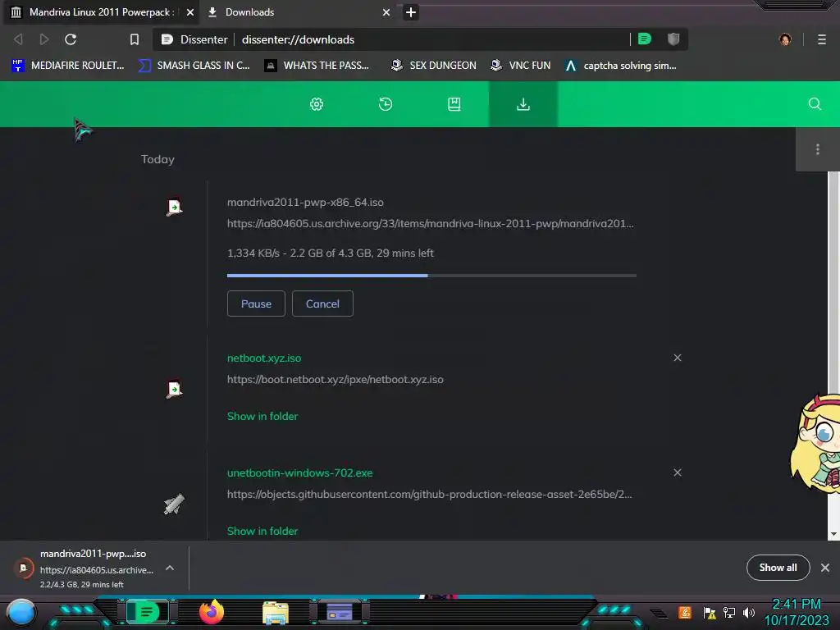Cancel the mandriva2011 download
The height and width of the screenshot is (630, 840).
322,304
